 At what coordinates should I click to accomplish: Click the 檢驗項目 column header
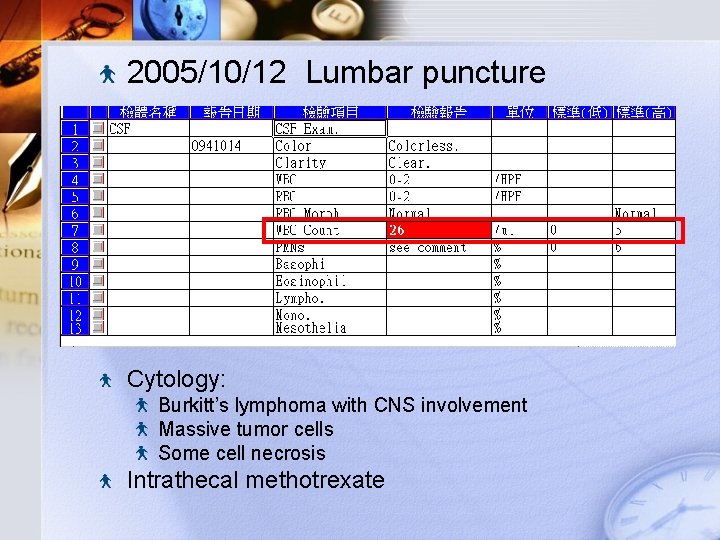pyautogui.click(x=330, y=112)
